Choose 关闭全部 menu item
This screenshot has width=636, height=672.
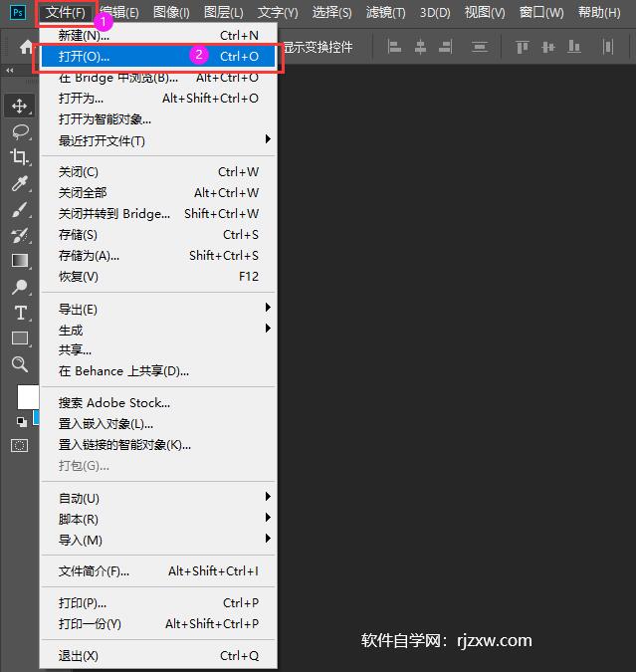[158, 193]
